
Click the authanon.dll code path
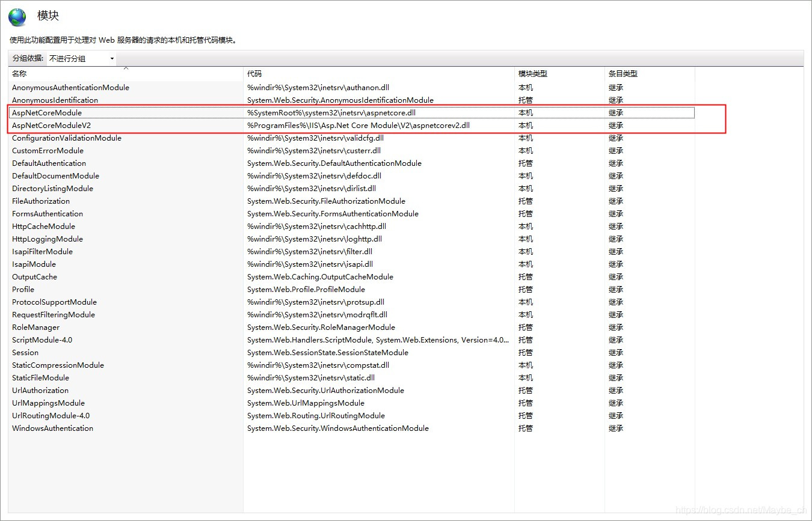[x=318, y=87]
